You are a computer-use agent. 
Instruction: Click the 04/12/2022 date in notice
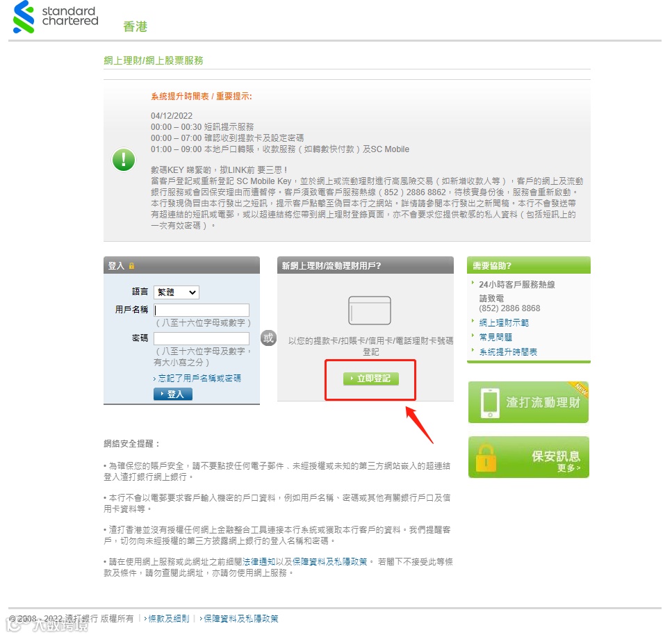tap(172, 116)
